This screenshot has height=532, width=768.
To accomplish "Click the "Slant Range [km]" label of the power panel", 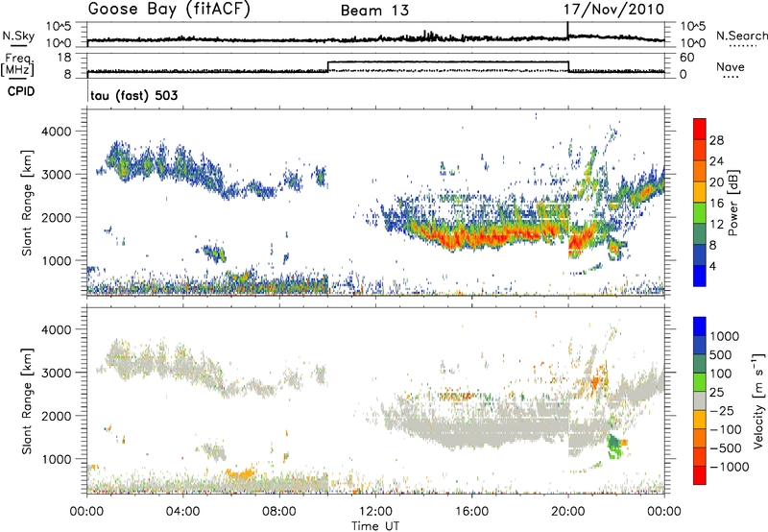I will (x=27, y=203).
